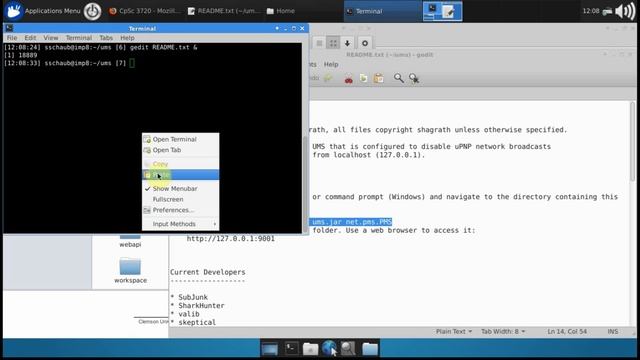Switch to README.txt taskbar window button
Screen dimensions: 640x360
(x=223, y=11)
